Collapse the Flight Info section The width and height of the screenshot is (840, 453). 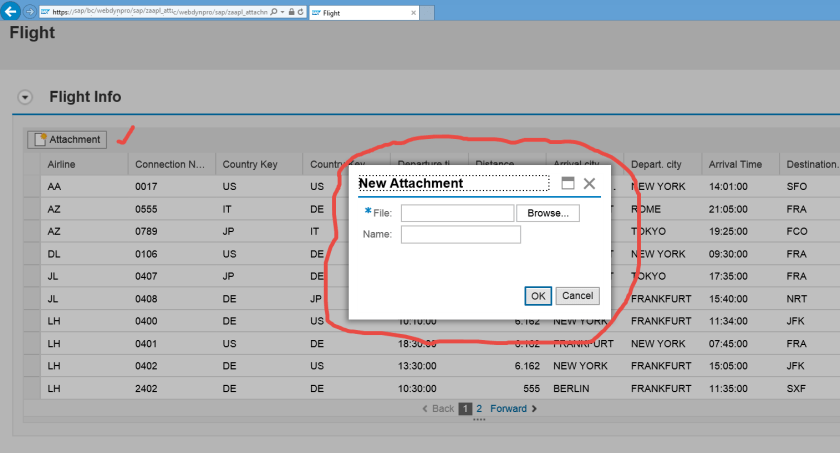pyautogui.click(x=26, y=97)
